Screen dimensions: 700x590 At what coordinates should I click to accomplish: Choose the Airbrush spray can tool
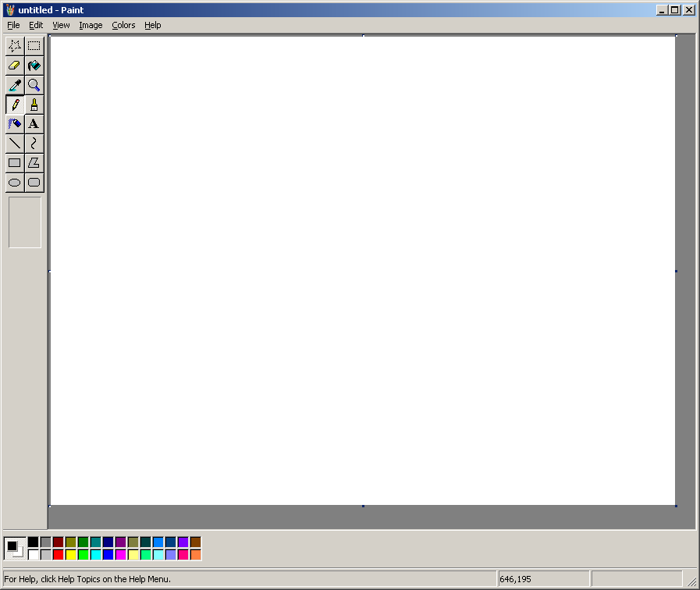15,123
